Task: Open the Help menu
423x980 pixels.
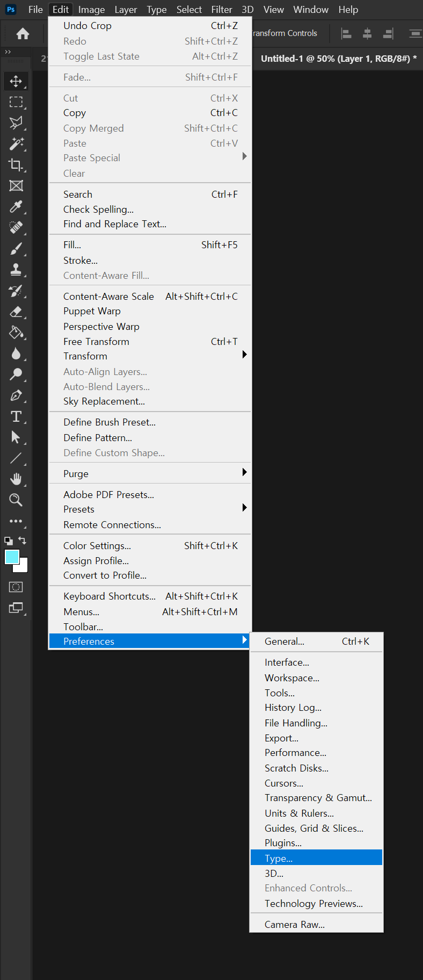Action: coord(348,10)
